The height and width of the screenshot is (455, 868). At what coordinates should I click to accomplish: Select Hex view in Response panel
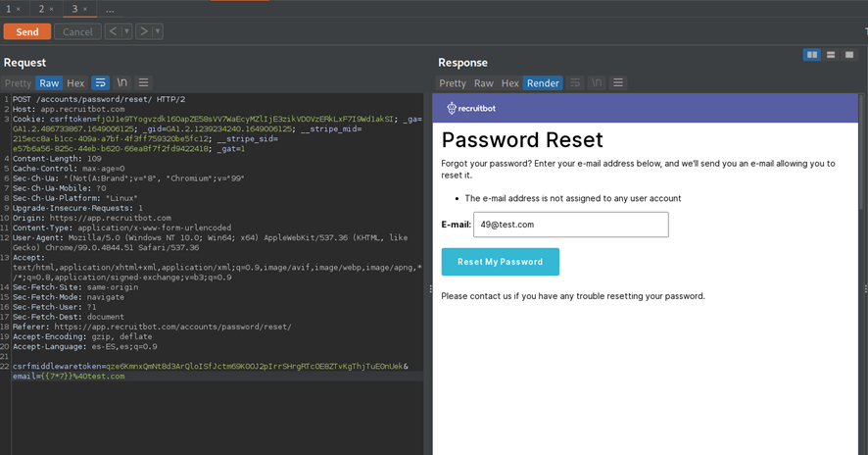510,83
